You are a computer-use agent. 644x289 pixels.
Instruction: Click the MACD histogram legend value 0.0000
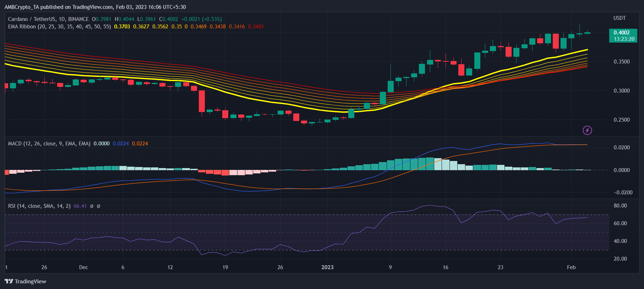coord(102,144)
